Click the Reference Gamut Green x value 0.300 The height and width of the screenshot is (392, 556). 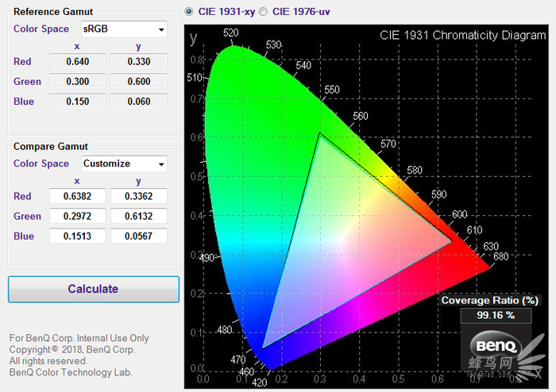[x=77, y=82]
